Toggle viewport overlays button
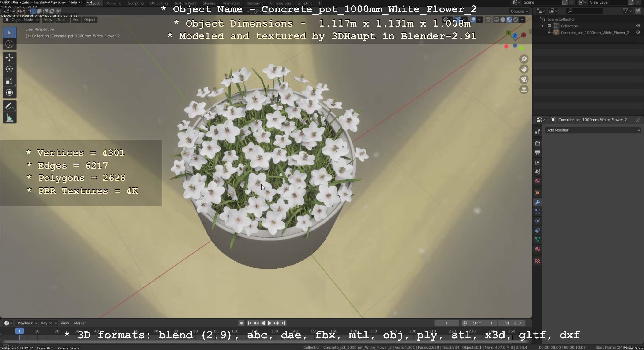The width and height of the screenshot is (644, 350). [473, 19]
